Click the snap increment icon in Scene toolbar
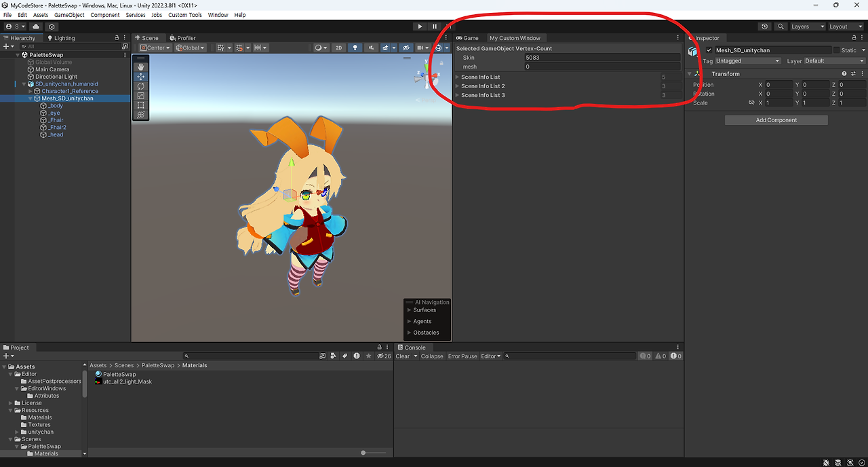Viewport: 868px width, 467px height. (260, 48)
